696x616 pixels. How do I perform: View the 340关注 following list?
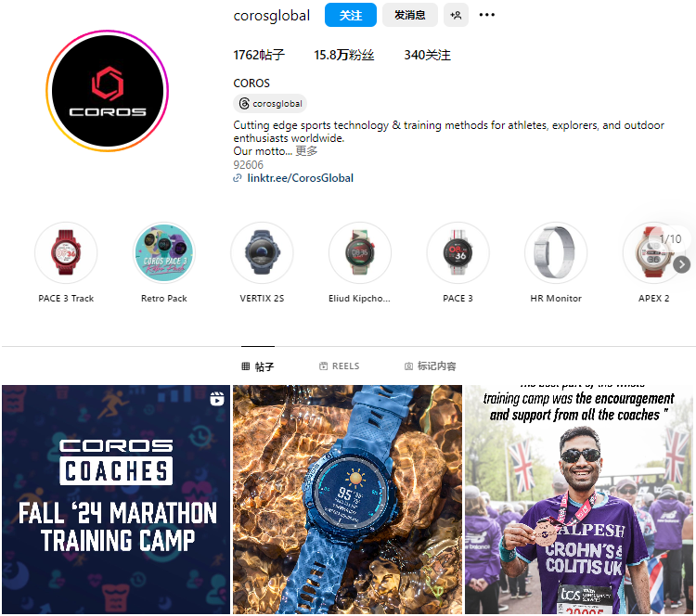pyautogui.click(x=427, y=55)
